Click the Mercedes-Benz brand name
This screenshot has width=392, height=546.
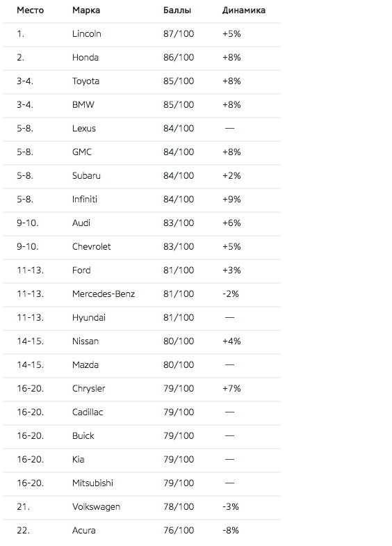click(x=104, y=294)
